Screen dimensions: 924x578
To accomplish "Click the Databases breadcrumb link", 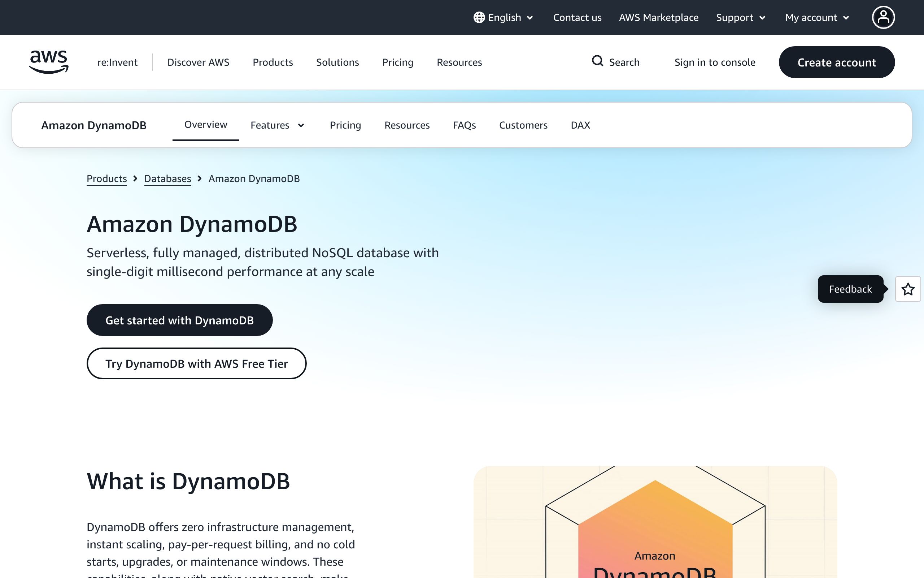I will 167,178.
